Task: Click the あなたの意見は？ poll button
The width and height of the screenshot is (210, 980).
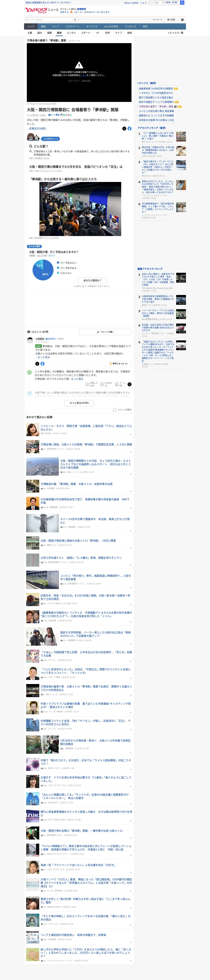Action: coord(92,280)
